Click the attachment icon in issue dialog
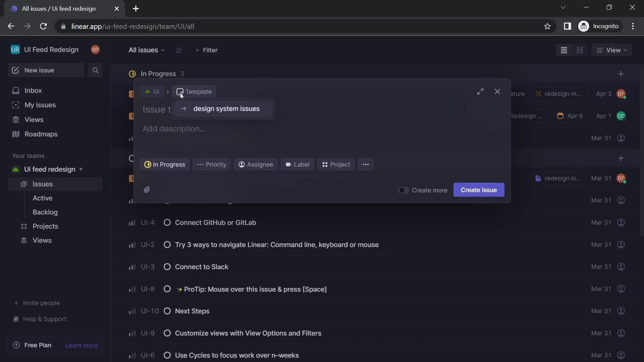 (x=147, y=189)
